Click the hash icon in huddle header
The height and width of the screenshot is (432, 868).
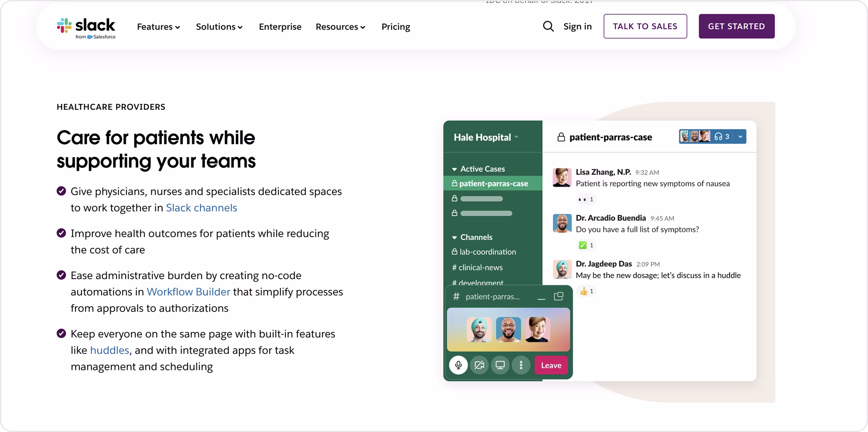click(x=456, y=296)
